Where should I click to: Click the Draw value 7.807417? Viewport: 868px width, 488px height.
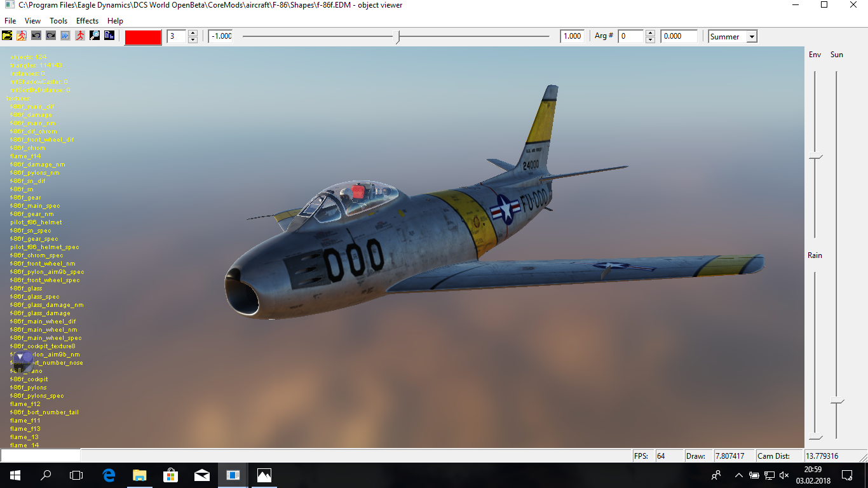[734, 456]
